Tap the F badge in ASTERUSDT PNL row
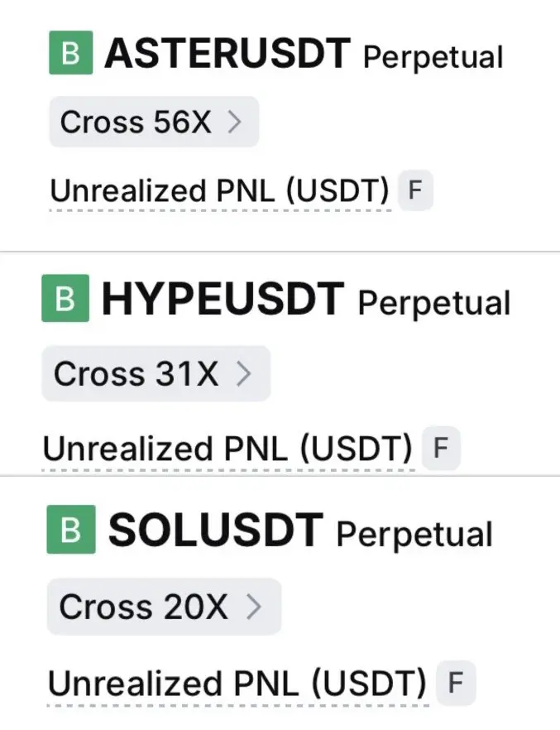 (415, 190)
